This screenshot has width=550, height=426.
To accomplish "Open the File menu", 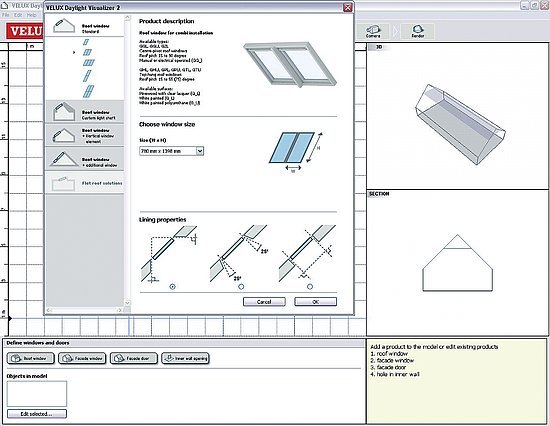I will [6, 15].
